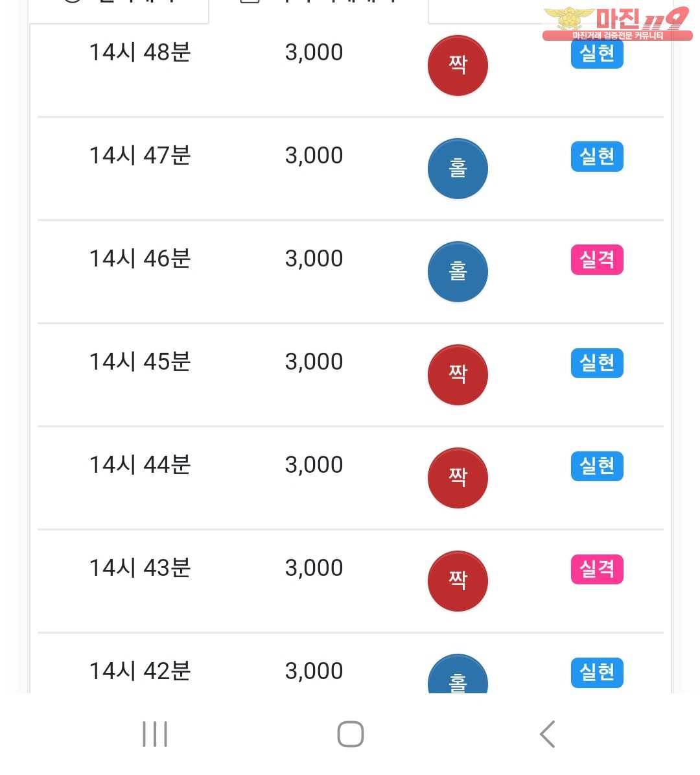Open Android recent apps button
Viewport: 700px width, 775px height.
click(155, 734)
